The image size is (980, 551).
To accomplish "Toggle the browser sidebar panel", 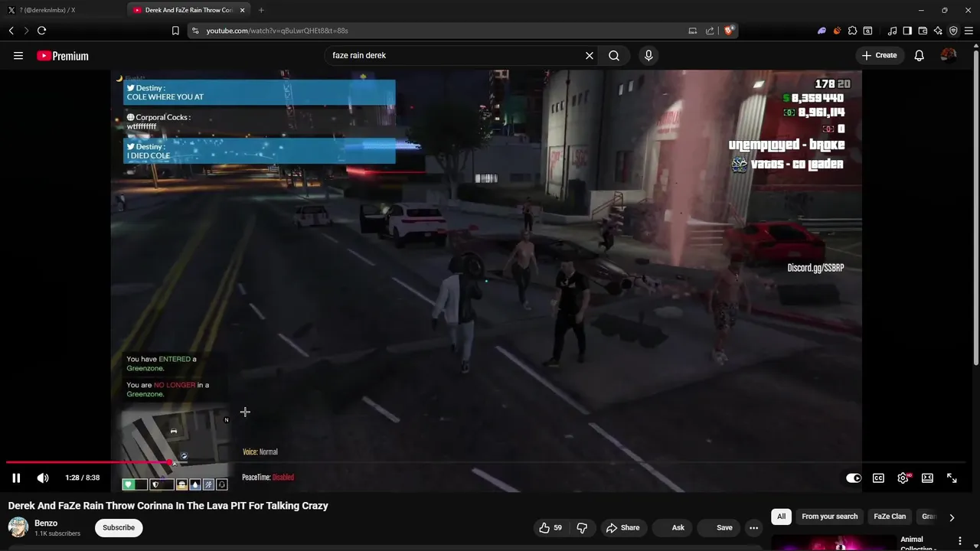I will pyautogui.click(x=907, y=31).
